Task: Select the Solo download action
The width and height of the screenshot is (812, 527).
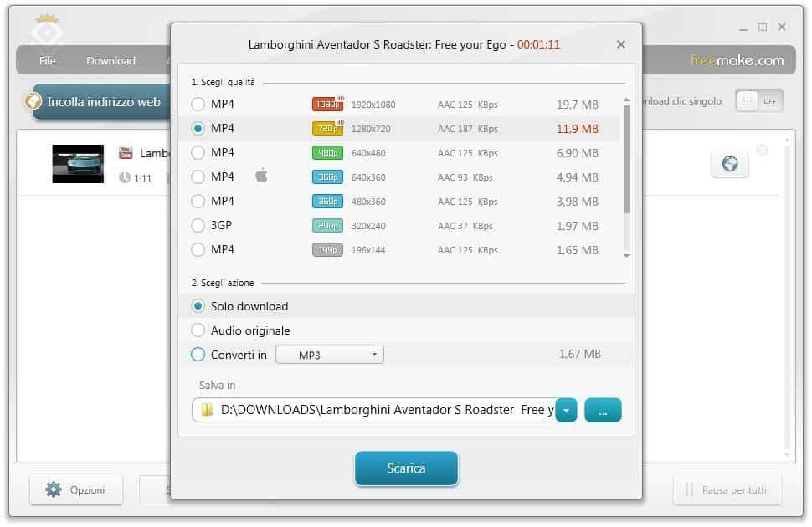Action: tap(198, 306)
